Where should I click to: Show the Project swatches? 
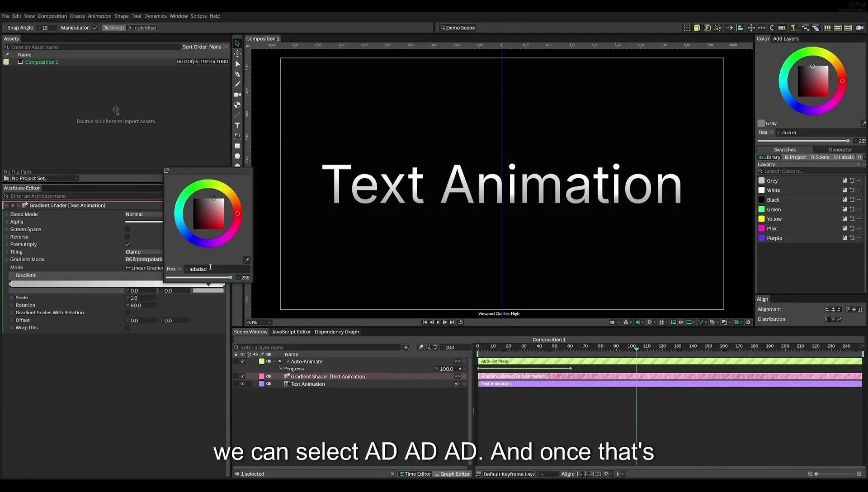point(795,157)
